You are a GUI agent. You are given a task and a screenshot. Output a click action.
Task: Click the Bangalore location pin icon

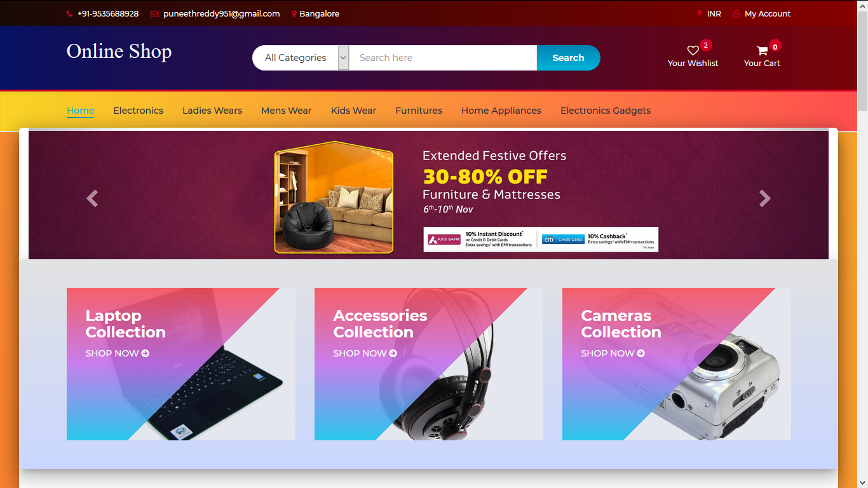(294, 14)
